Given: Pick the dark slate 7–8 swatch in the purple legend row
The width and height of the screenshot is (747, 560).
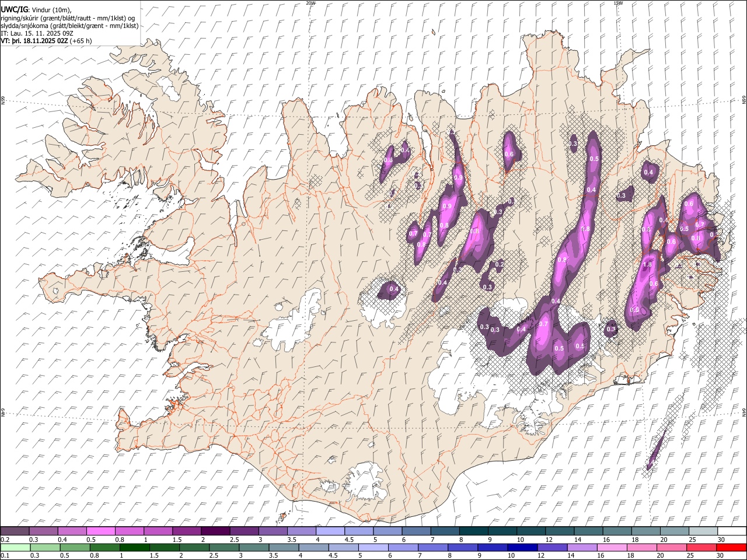Looking at the screenshot, I should [445, 531].
